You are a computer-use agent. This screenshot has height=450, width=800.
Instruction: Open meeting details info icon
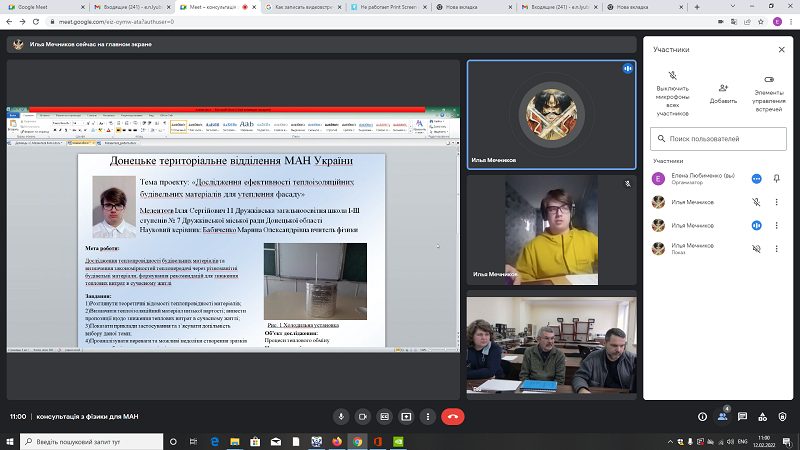tap(703, 417)
